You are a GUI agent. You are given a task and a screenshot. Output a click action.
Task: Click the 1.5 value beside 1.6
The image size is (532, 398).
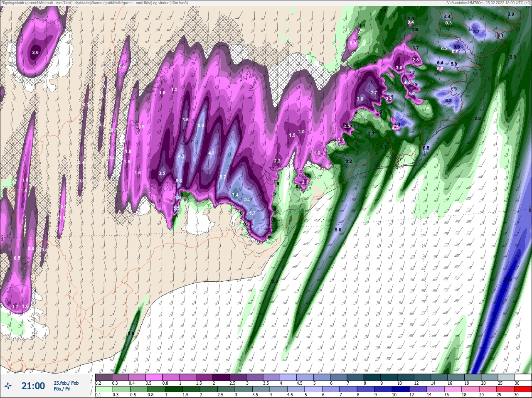click(174, 89)
